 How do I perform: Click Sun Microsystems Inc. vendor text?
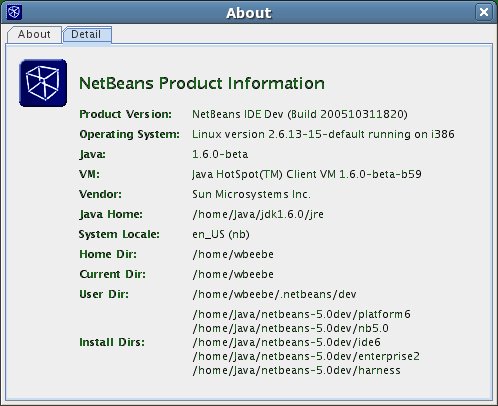click(251, 194)
